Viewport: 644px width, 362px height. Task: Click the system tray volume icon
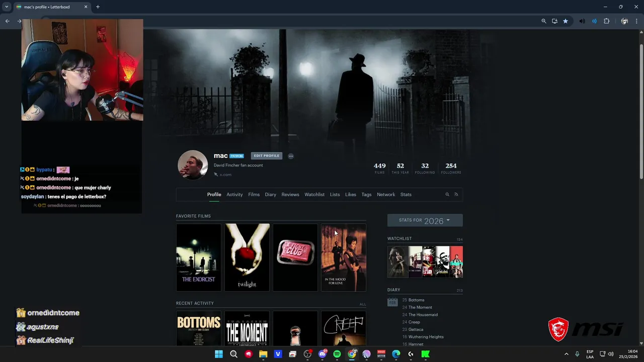click(x=611, y=354)
